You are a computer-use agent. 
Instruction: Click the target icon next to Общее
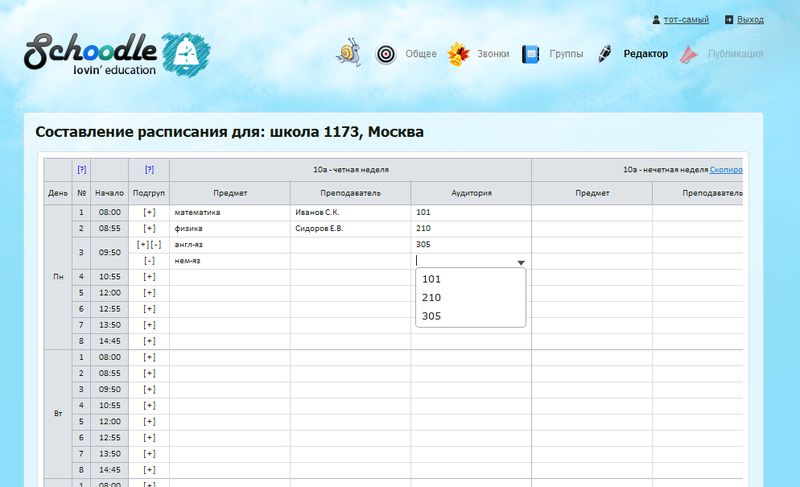pos(386,54)
